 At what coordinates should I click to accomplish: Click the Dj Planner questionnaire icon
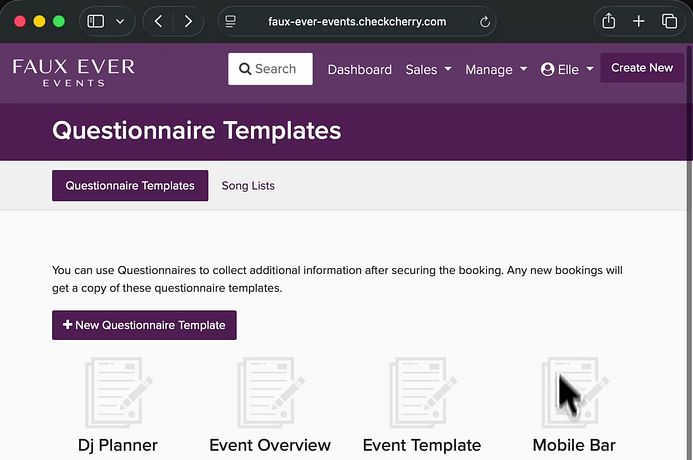[x=118, y=393]
